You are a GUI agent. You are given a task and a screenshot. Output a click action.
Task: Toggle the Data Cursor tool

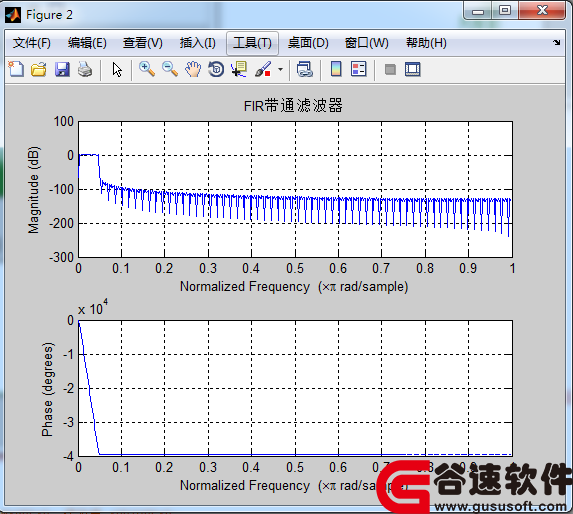pos(239,69)
